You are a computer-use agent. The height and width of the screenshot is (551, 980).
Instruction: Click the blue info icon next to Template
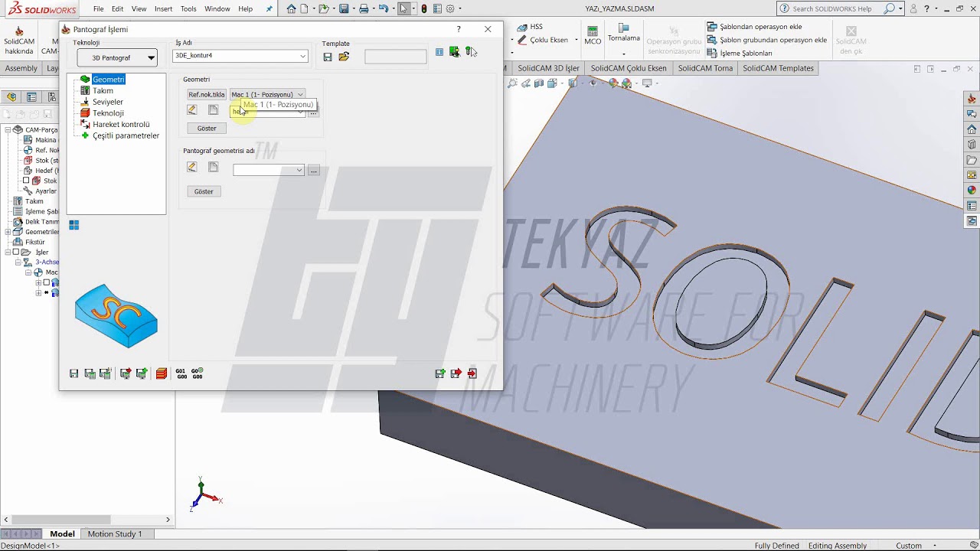tap(439, 52)
